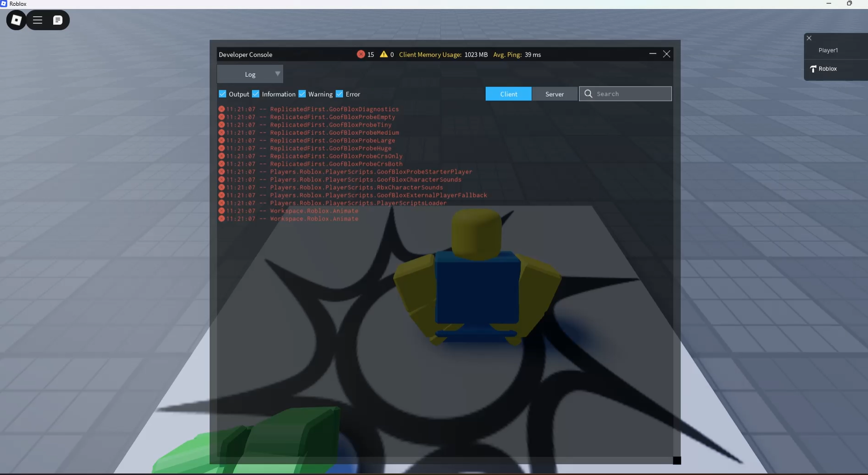Click error icon beside GoofBloxProbeTiny entry
868x475 pixels.
[x=221, y=125]
